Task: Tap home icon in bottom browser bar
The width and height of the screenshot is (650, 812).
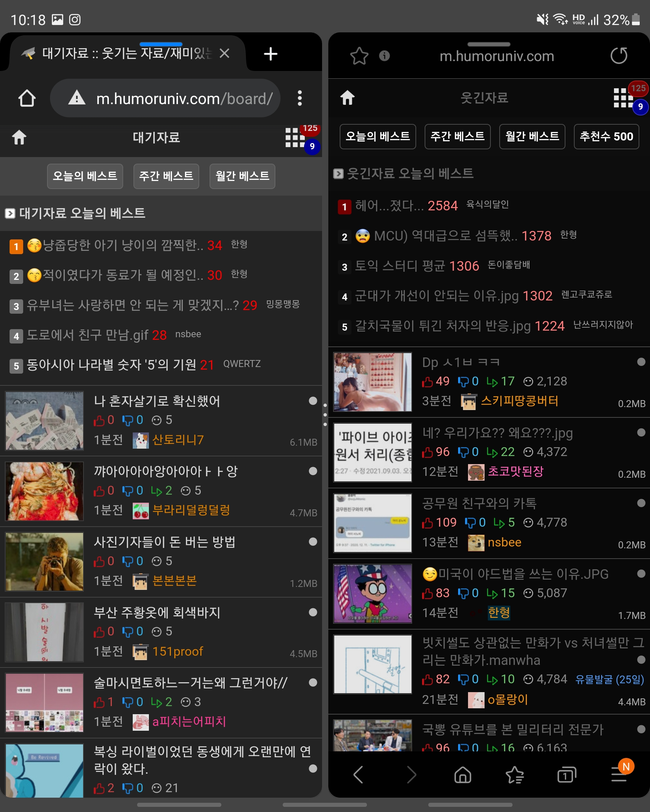Action: 463,775
